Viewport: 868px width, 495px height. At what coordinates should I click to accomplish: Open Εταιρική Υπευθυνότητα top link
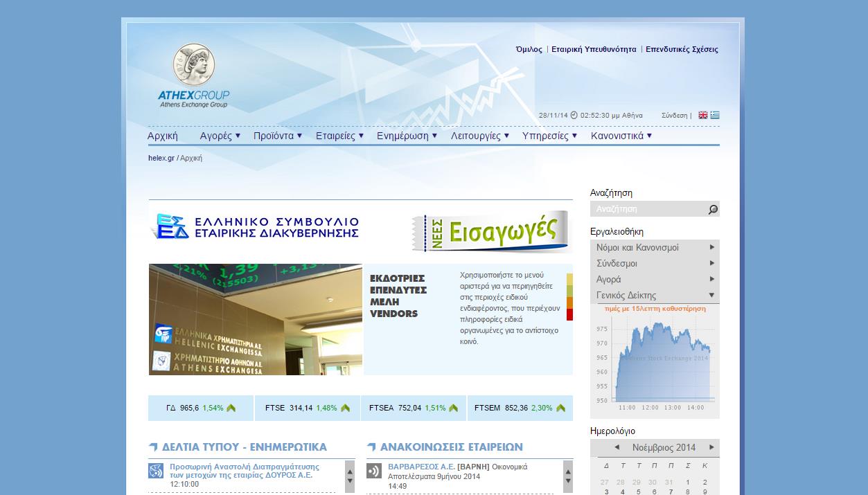[x=594, y=50]
